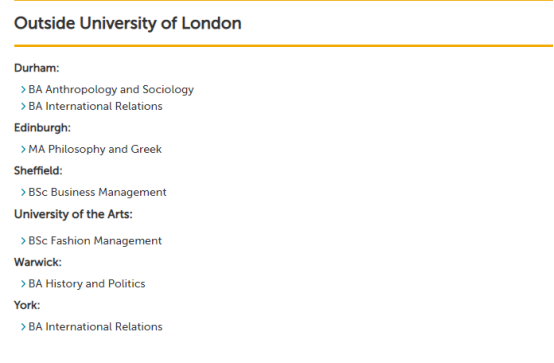This screenshot has height=363, width=554.
Task: Select the Edinburgh university label
Action: click(42, 128)
